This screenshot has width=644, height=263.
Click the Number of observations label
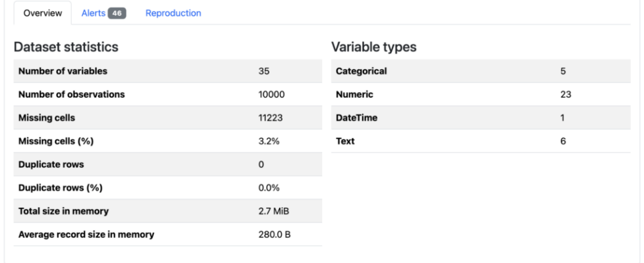coord(72,95)
